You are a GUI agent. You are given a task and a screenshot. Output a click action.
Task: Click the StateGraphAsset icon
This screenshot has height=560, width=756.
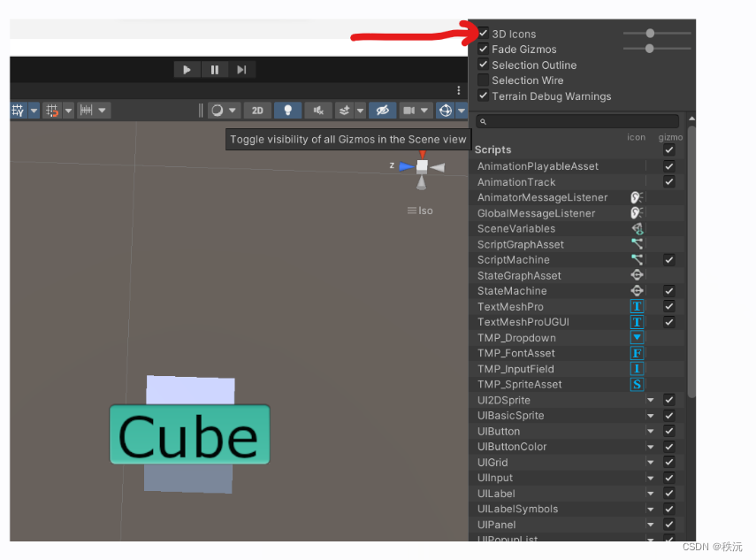pyautogui.click(x=637, y=275)
